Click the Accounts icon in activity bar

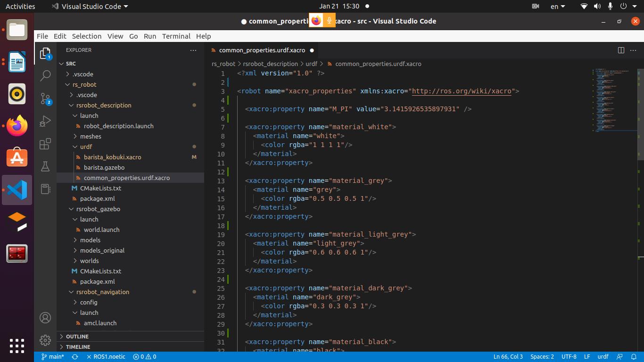pyautogui.click(x=45, y=318)
